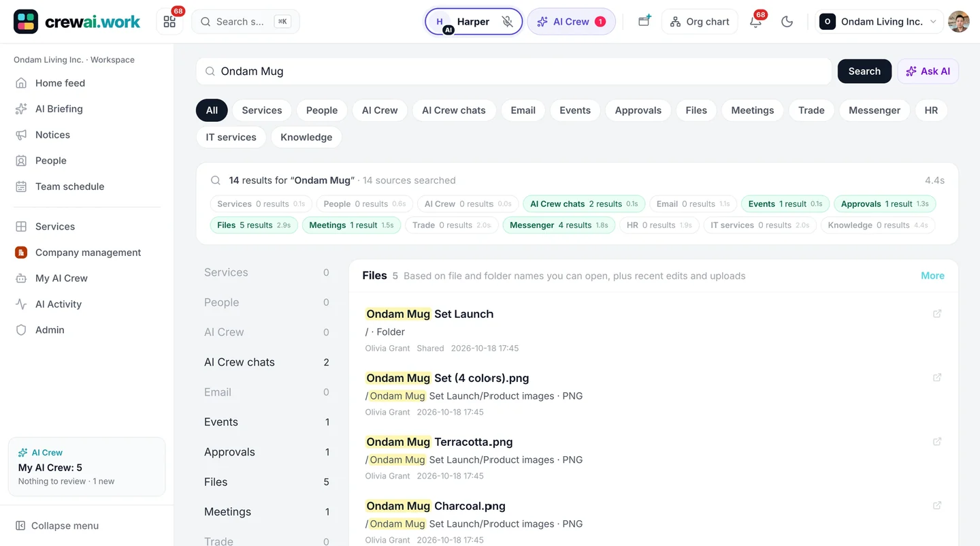
Task: Click AI Crew chats 2 results chip
Action: pyautogui.click(x=584, y=204)
